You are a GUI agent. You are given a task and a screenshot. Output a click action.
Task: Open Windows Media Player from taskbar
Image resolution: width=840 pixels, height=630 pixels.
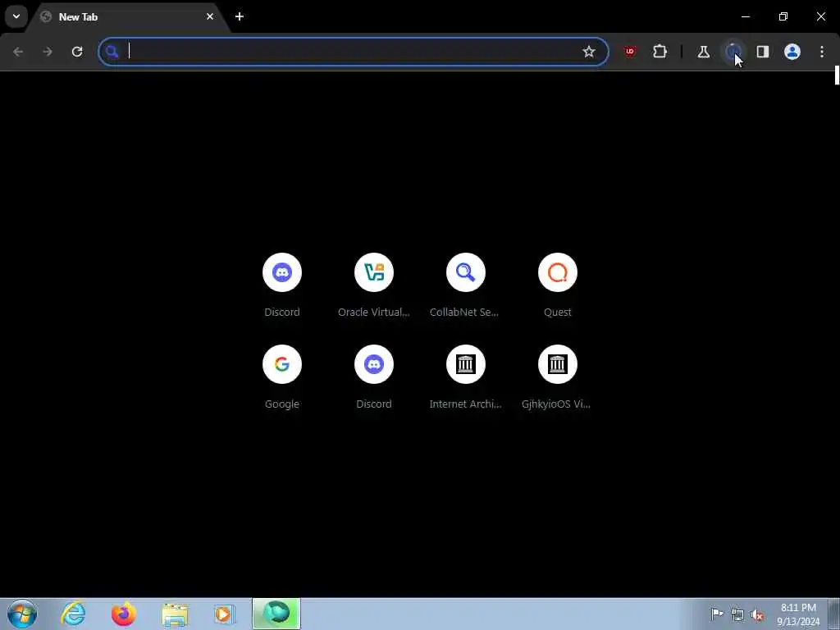225,614
